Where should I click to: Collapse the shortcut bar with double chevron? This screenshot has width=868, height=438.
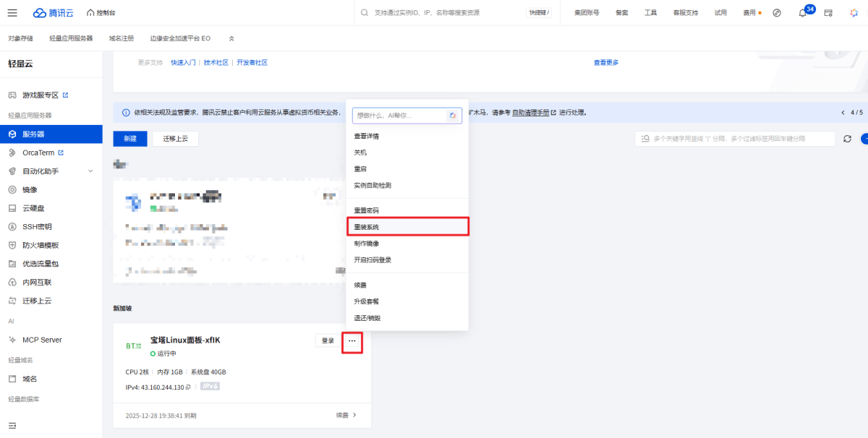click(x=231, y=38)
